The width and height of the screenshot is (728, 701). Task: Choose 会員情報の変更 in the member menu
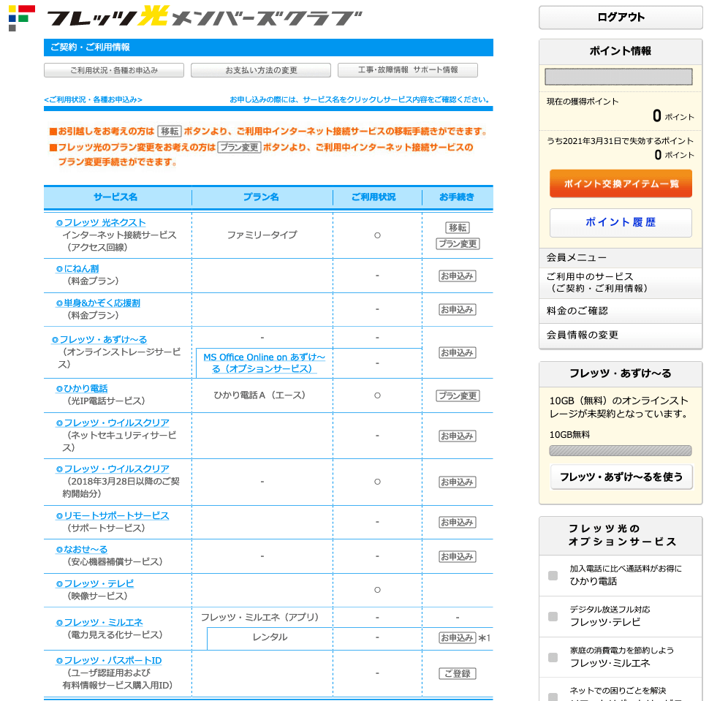621,336
